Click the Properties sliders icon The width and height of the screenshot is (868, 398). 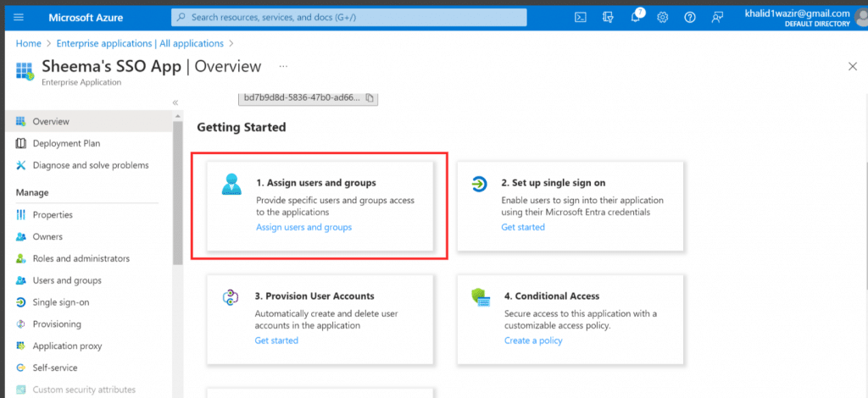[21, 214]
